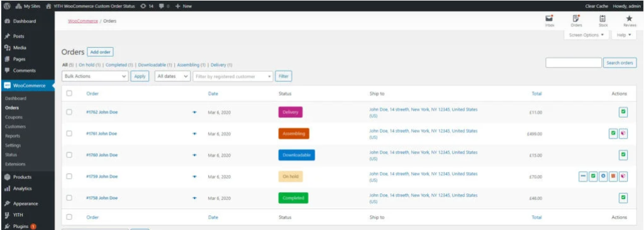
Task: Click the pink box action for order #1761
Action: [x=623, y=134]
